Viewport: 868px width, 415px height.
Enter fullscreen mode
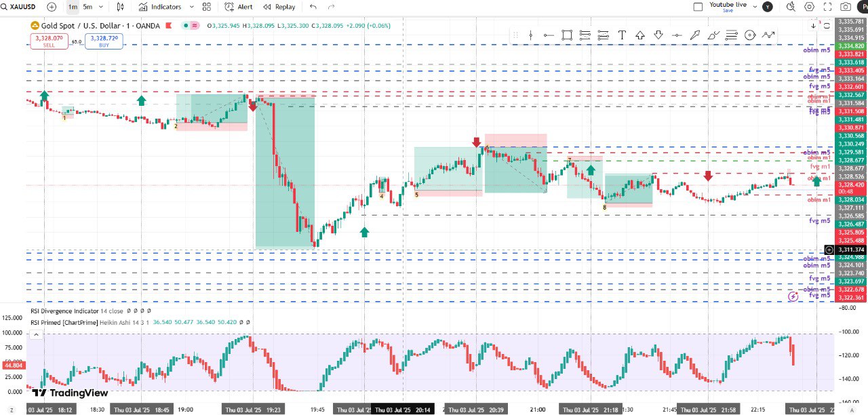tap(827, 7)
